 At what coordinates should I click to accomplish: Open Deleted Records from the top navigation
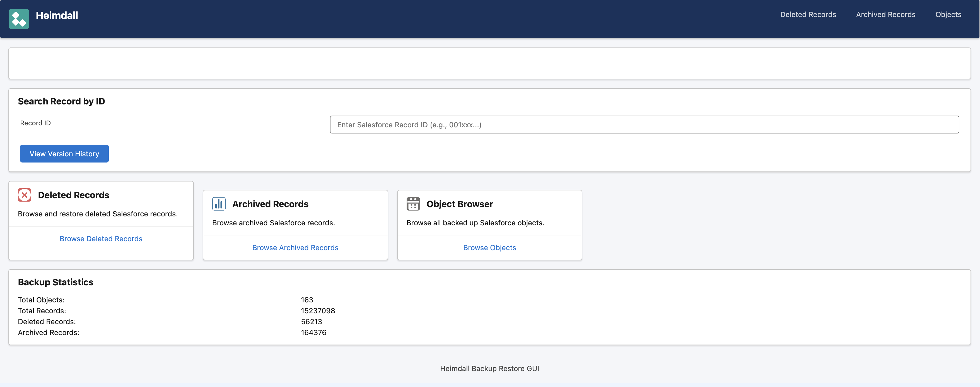click(x=808, y=15)
